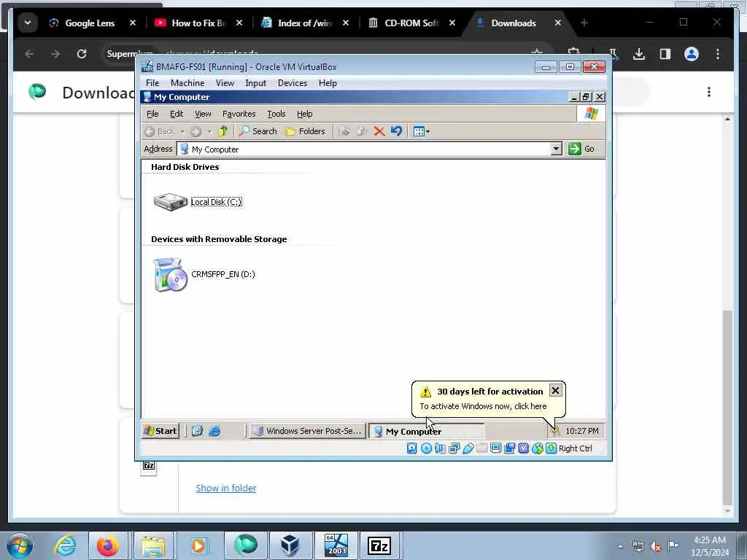Image resolution: width=747 pixels, height=560 pixels.
Task: Click the VirtualBox keyboard capture arrow icon
Action: tap(551, 448)
